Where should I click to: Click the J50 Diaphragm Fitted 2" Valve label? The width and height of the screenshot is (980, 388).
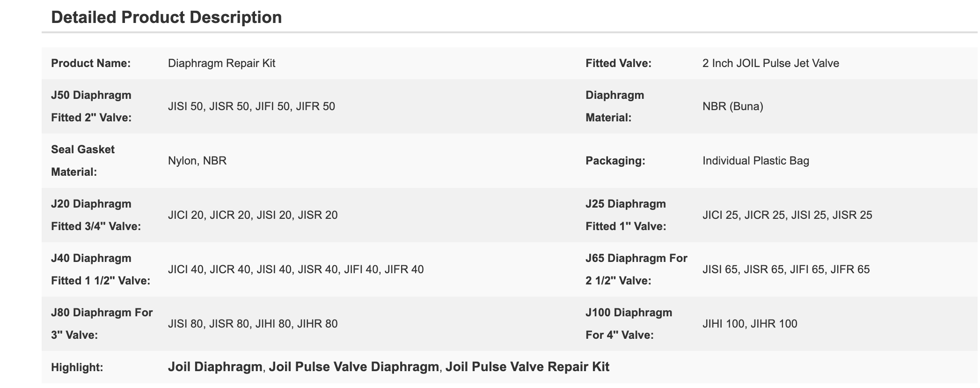coord(91,106)
